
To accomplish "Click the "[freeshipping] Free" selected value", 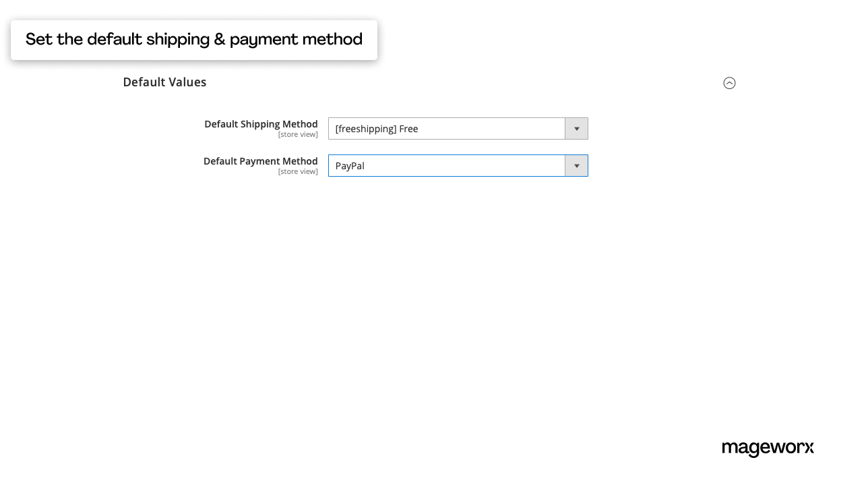I will (x=376, y=129).
